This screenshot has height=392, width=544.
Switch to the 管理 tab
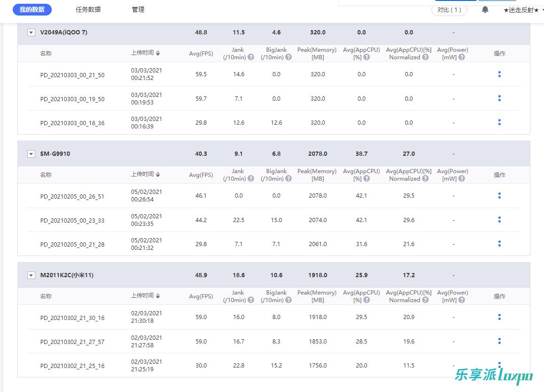(138, 10)
